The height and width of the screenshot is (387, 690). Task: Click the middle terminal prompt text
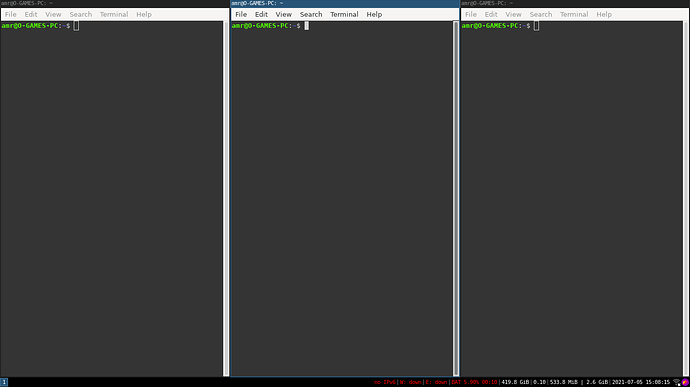(266, 26)
